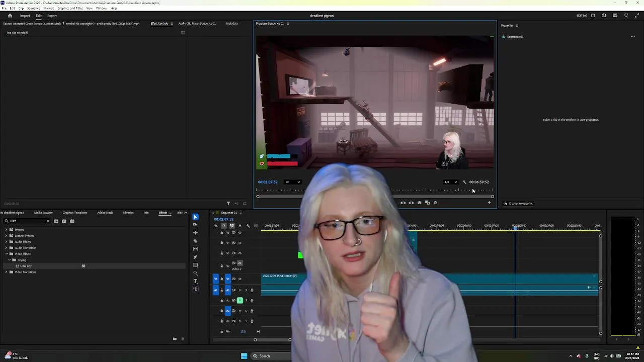Select the Ultra Key effect

[x=26, y=266]
